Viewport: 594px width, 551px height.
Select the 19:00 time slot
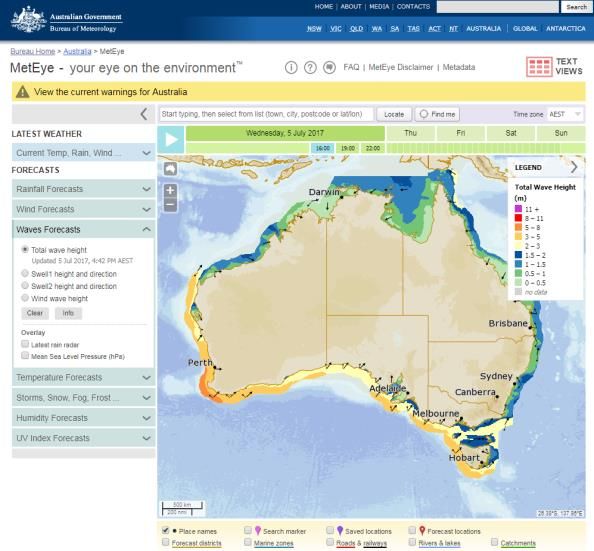348,148
